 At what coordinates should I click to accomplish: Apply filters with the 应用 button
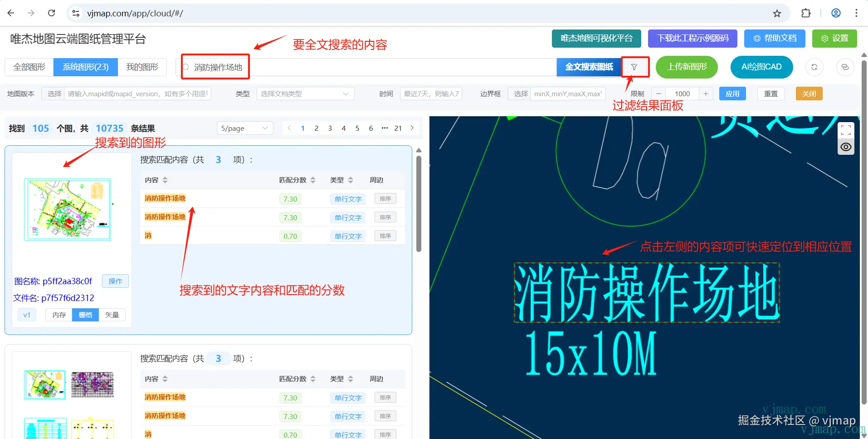(732, 94)
